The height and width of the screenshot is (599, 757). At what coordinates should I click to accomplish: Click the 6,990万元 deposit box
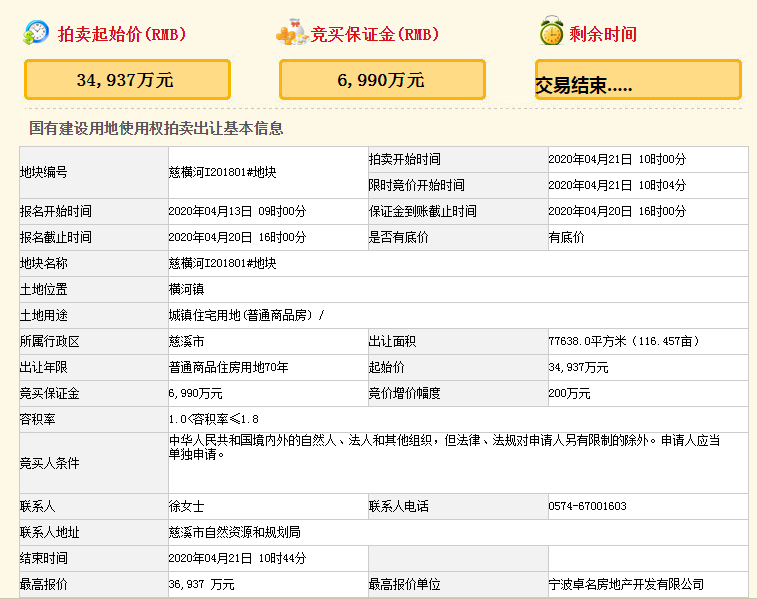[382, 80]
